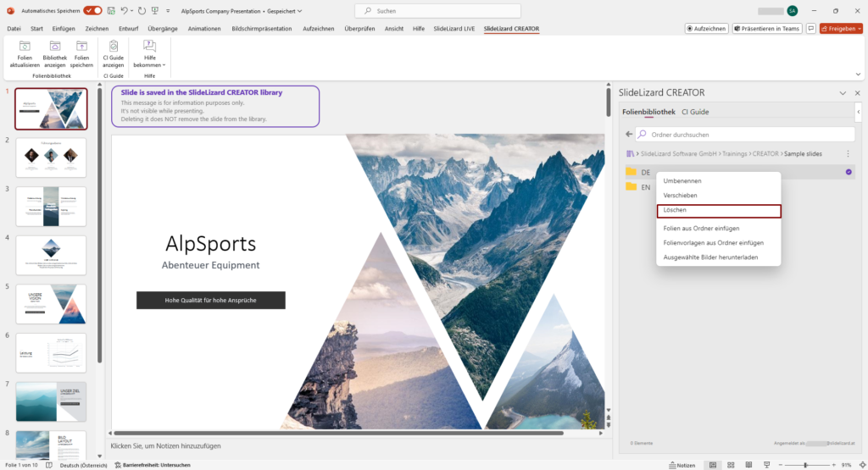868x470 pixels.
Task: Click the Folien speichern ribbon icon
Action: click(x=81, y=53)
